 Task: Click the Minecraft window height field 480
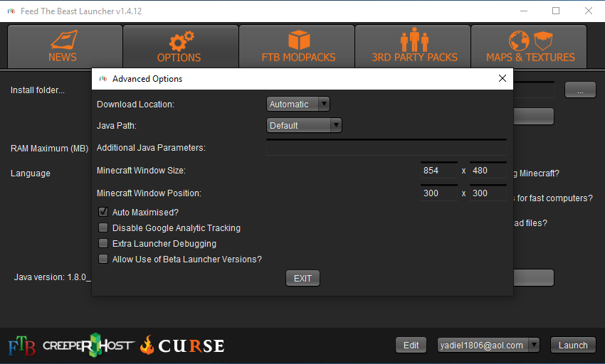coord(488,171)
